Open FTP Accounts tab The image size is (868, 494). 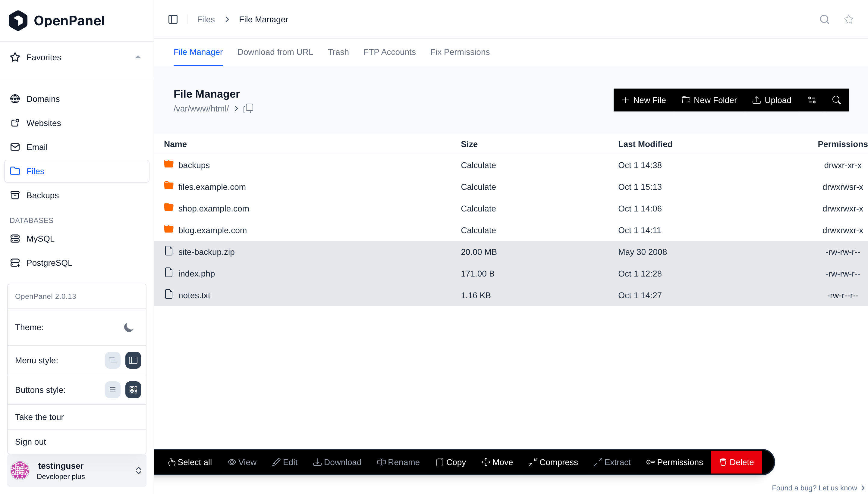pyautogui.click(x=389, y=52)
